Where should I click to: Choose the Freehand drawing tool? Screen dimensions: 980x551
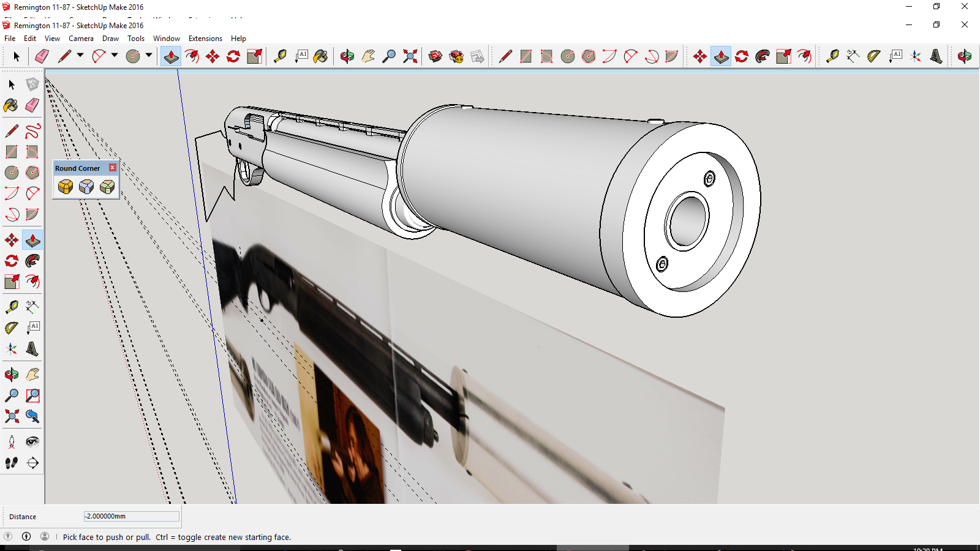32,130
